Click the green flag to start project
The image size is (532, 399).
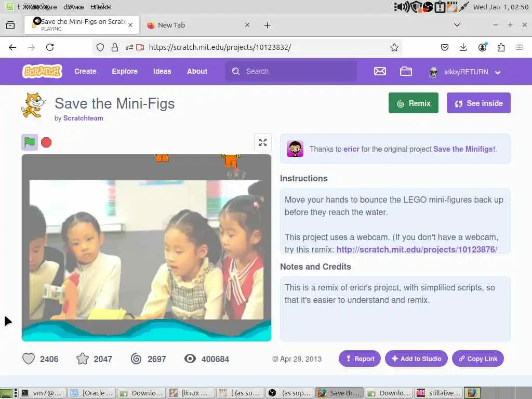[x=30, y=142]
